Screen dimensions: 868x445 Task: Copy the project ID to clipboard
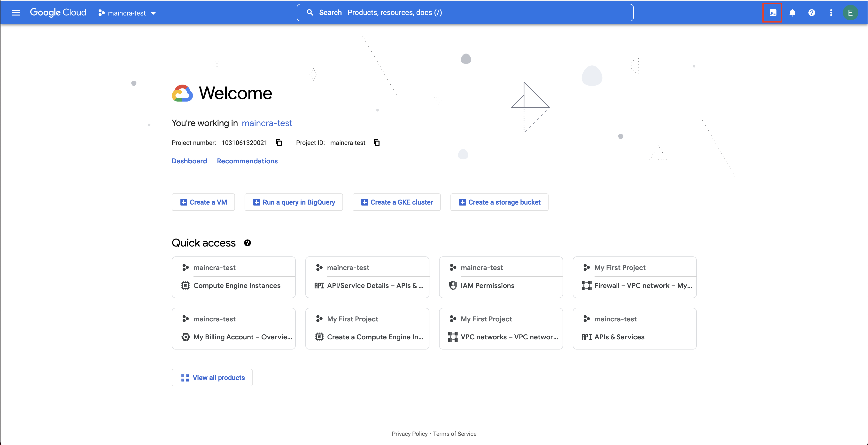[x=376, y=143]
